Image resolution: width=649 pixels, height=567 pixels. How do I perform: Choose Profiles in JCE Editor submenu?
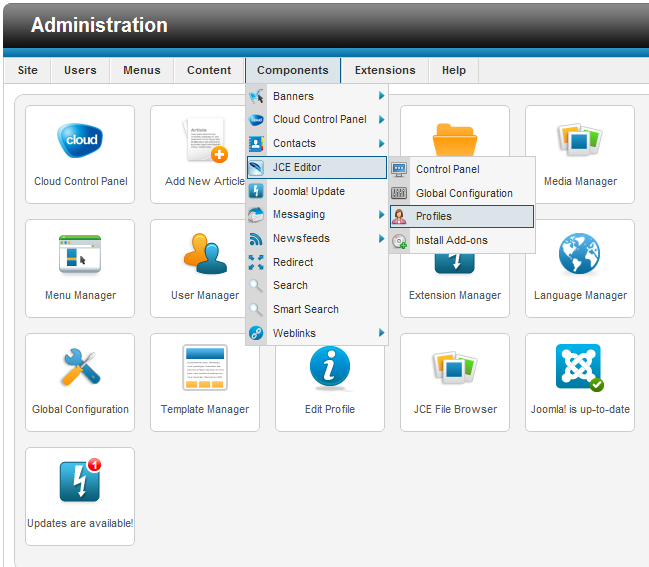(462, 216)
